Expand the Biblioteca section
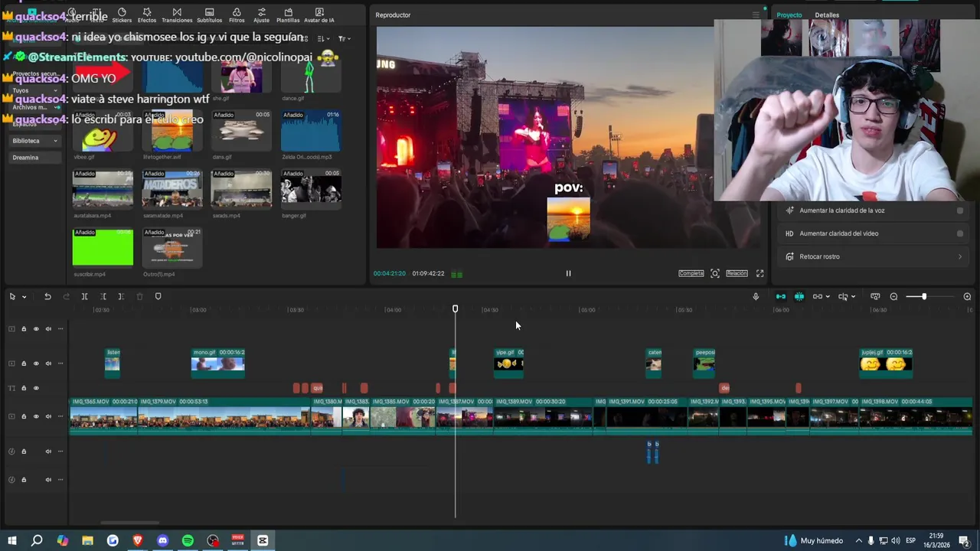 pos(35,141)
